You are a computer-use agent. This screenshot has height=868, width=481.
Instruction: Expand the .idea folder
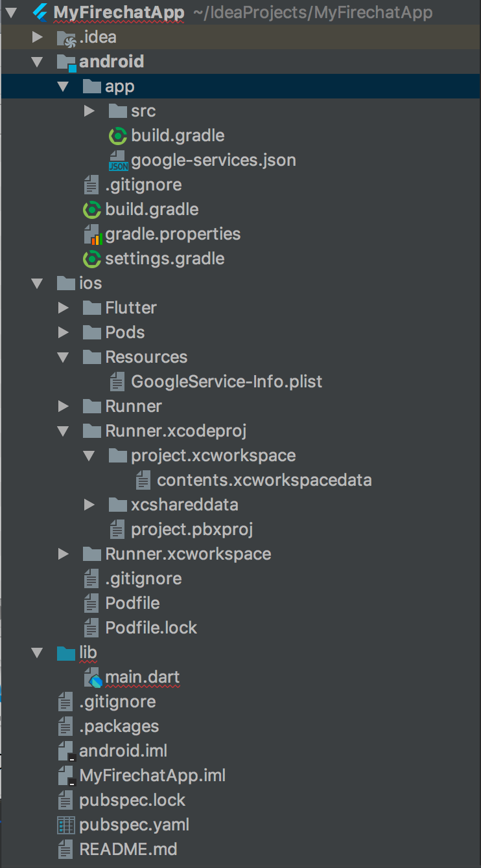(38, 38)
